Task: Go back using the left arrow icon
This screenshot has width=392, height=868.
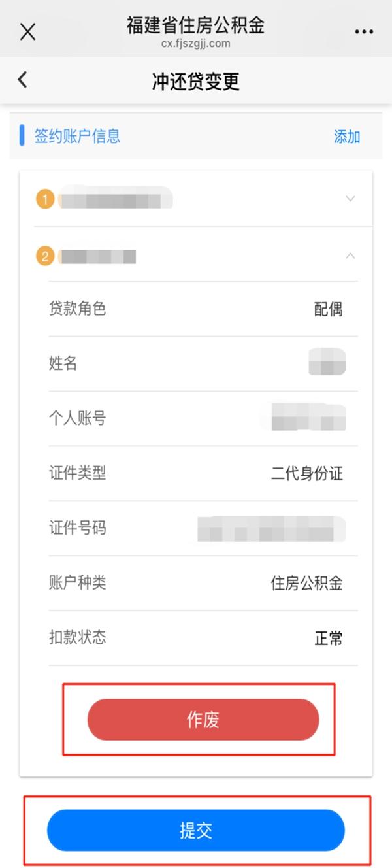Action: tap(22, 80)
